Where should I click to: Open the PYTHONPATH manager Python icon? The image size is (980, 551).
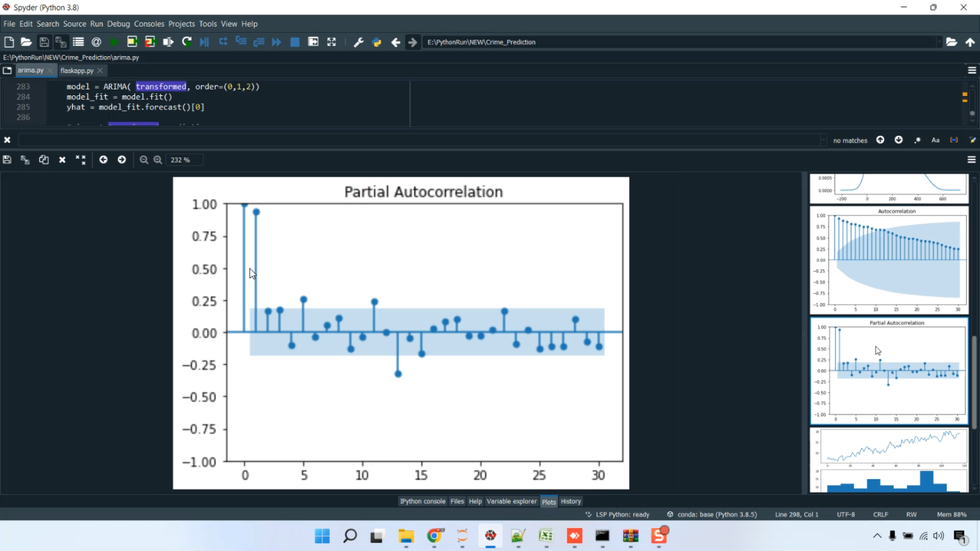(x=377, y=42)
